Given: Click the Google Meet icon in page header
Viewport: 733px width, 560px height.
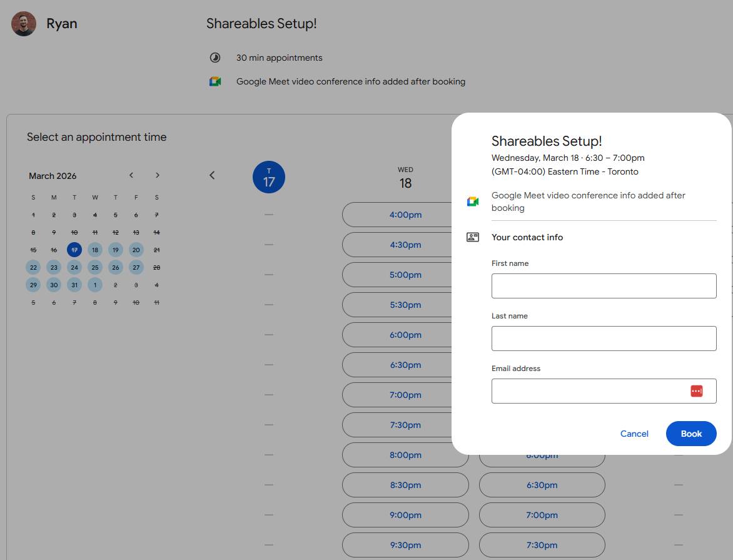Looking at the screenshot, I should pos(215,81).
